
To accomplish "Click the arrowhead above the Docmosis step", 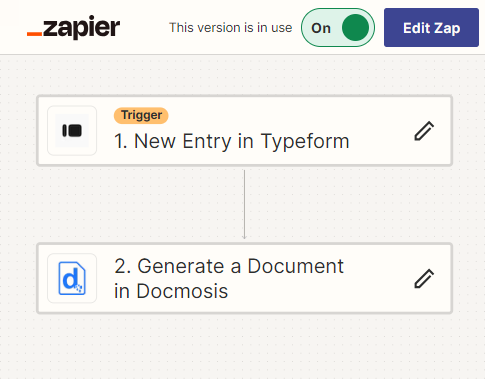I will 244,237.
